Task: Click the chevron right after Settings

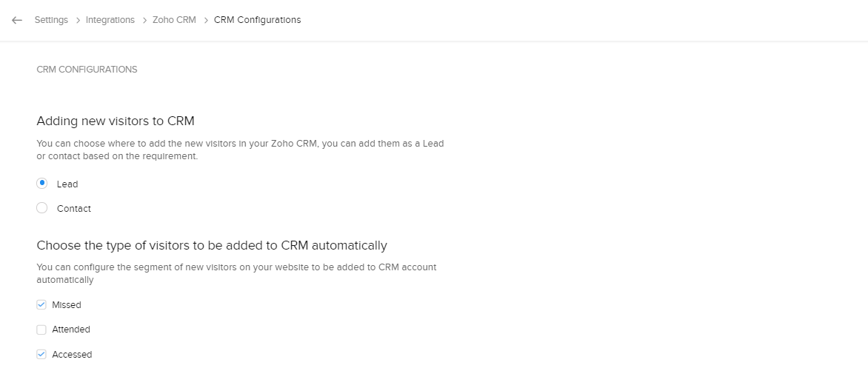Action: [77, 20]
